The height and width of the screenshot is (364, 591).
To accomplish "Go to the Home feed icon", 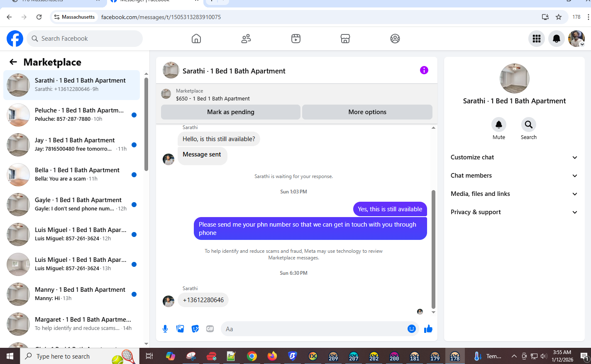I will [196, 39].
